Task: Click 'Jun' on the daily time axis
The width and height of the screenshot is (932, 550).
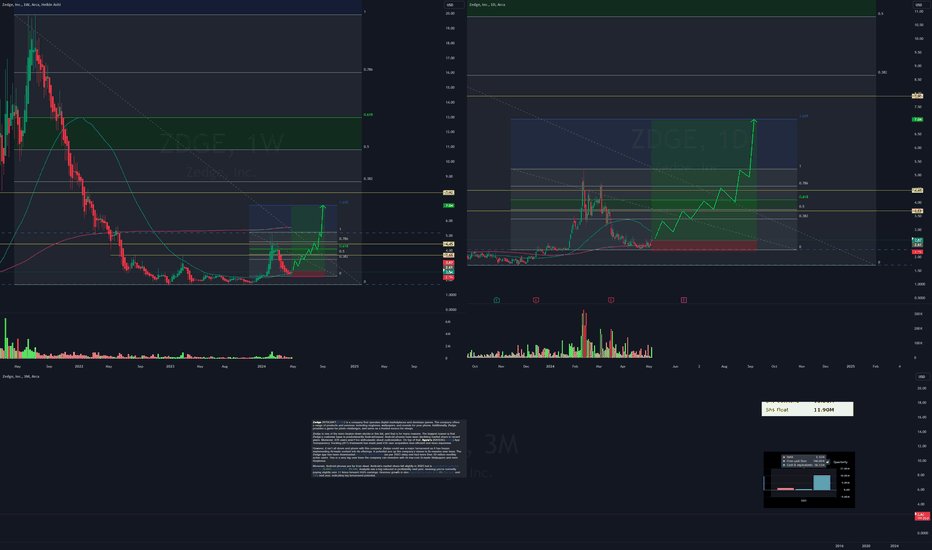Action: (x=675, y=366)
